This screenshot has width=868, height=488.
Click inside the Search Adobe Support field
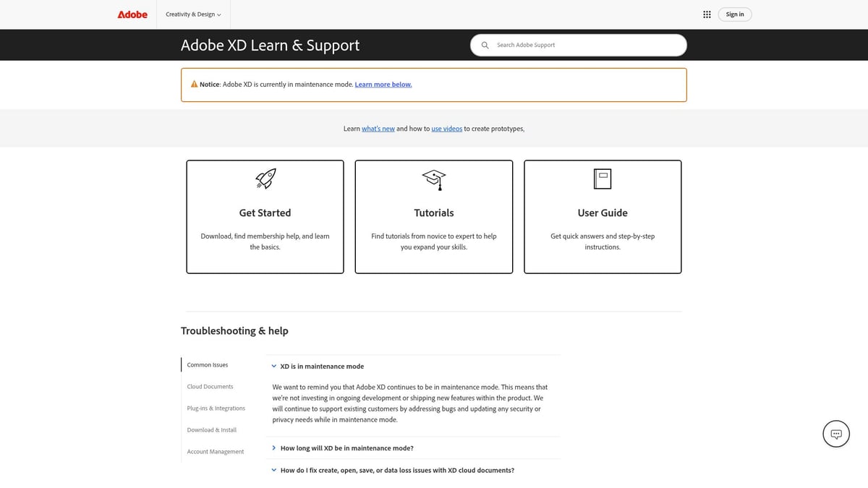coord(579,44)
